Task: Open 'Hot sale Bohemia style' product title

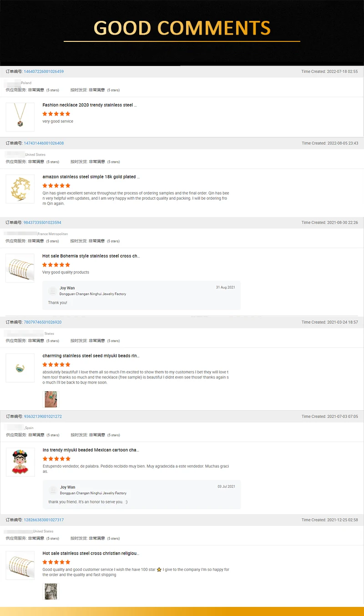Action: coord(91,256)
